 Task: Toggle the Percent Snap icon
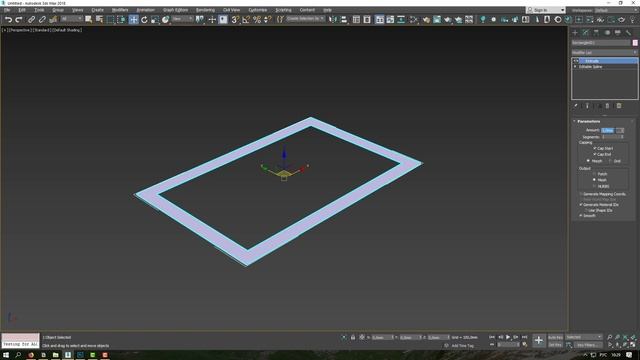click(257, 20)
